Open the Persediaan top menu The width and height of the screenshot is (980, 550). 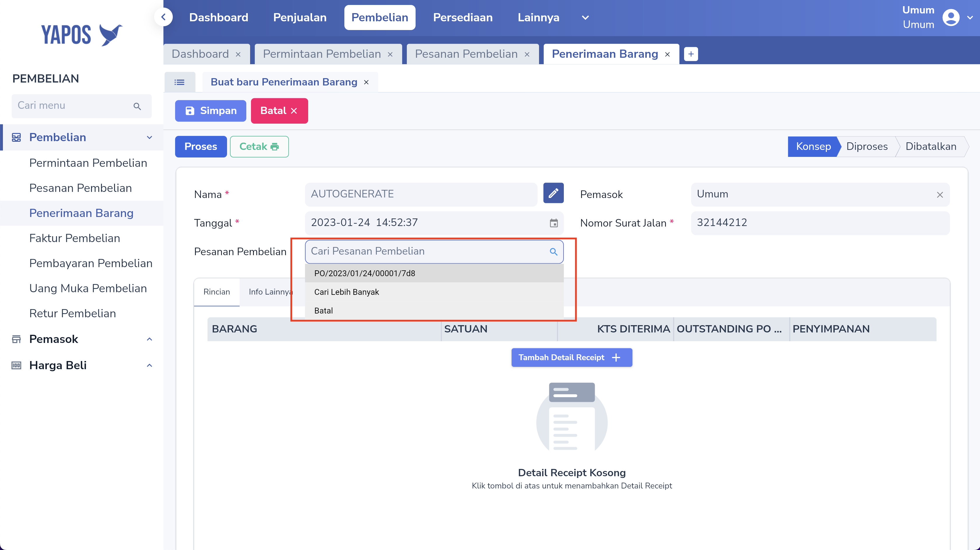tap(463, 17)
